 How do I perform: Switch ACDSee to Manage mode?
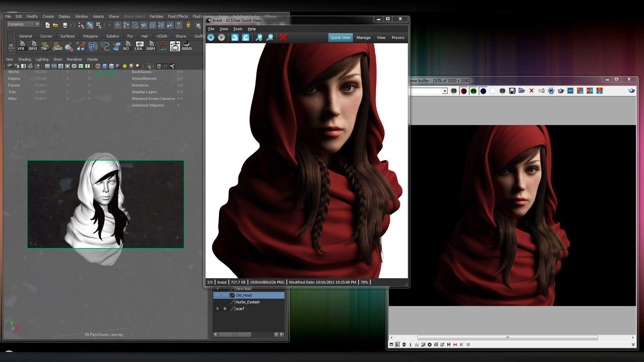[363, 38]
